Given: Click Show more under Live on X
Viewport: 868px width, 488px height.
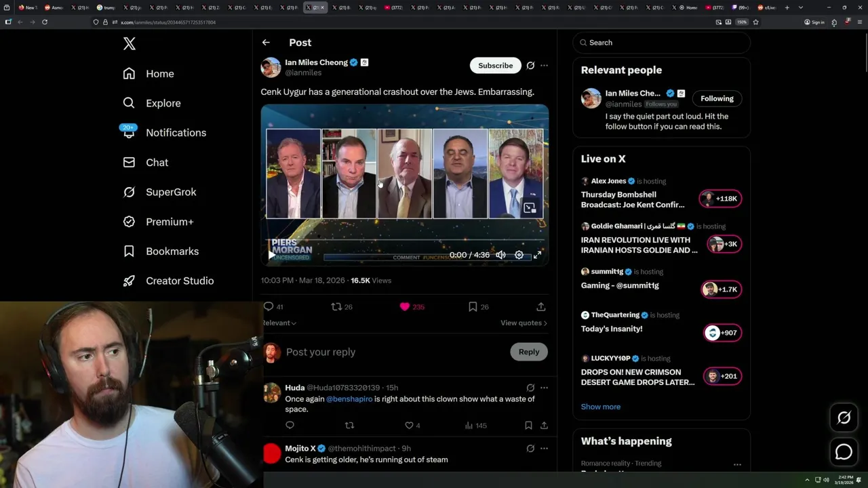Looking at the screenshot, I should (x=601, y=407).
